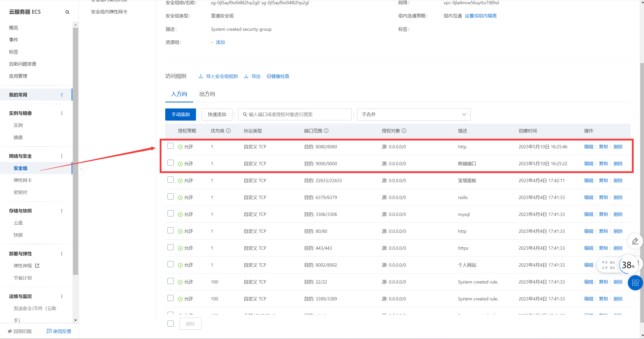Click 添加 next to 资源组

[x=220, y=42]
